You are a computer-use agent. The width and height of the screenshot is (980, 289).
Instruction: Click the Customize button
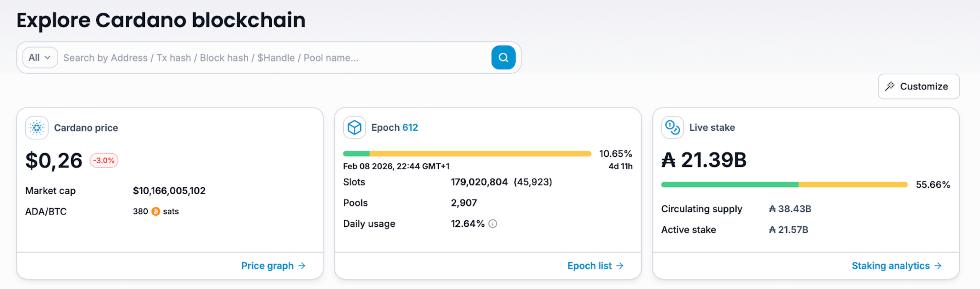pyautogui.click(x=918, y=86)
